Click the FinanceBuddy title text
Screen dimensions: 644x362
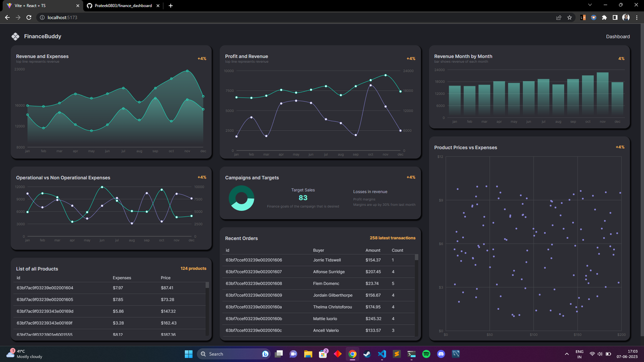(43, 36)
